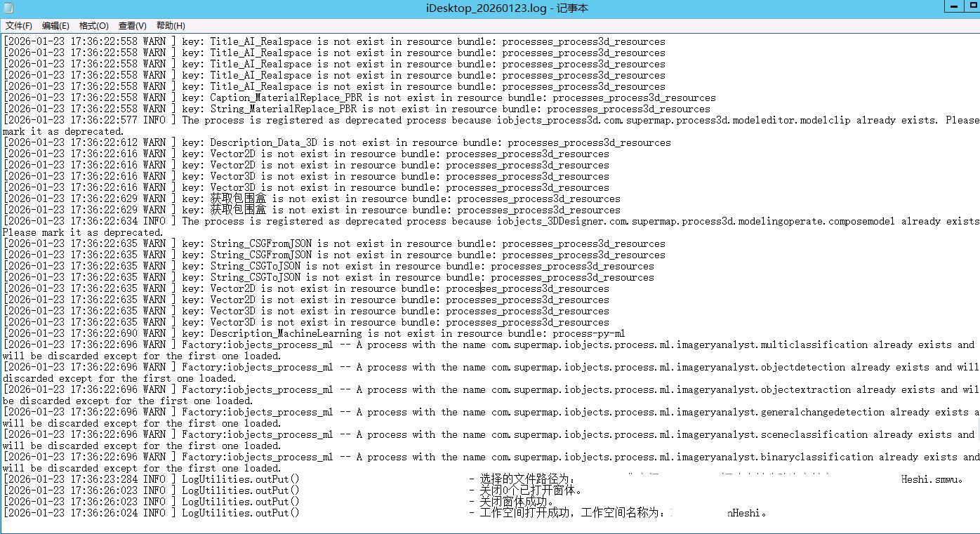The width and height of the screenshot is (980, 534).
Task: Click the Heshi.smwu file name text
Action: tap(931, 480)
